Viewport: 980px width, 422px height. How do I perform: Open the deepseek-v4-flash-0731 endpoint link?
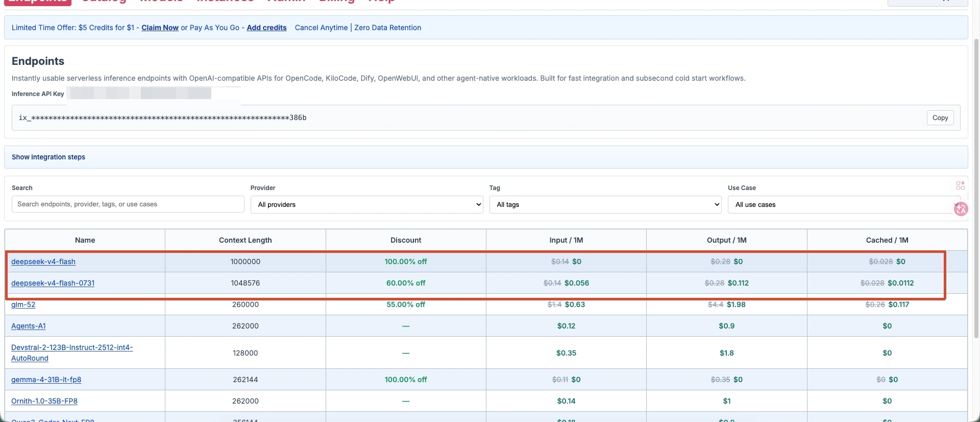click(x=53, y=283)
